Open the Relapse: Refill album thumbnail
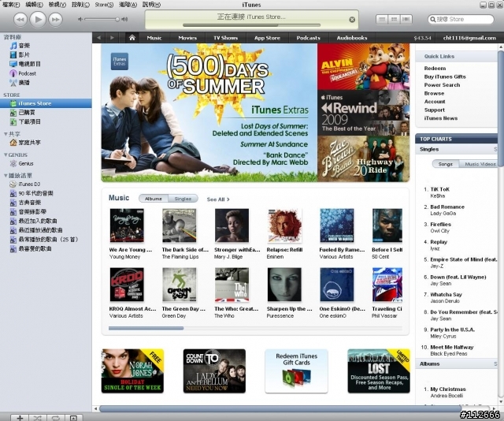 pos(284,225)
